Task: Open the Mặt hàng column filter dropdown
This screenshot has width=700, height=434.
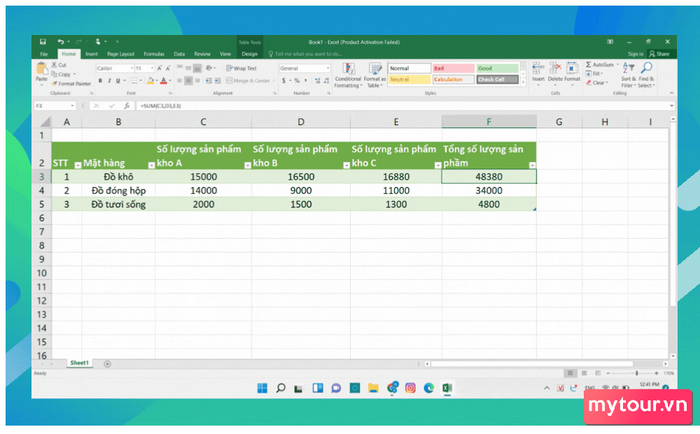Action: pyautogui.click(x=150, y=164)
